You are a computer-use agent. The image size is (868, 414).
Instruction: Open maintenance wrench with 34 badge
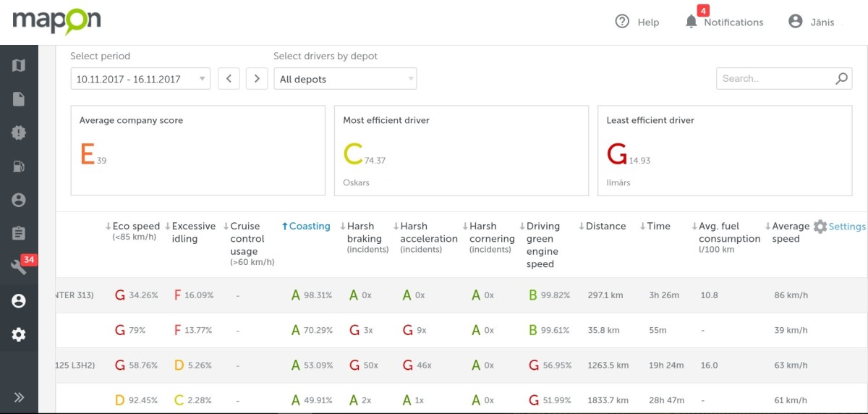pyautogui.click(x=20, y=266)
